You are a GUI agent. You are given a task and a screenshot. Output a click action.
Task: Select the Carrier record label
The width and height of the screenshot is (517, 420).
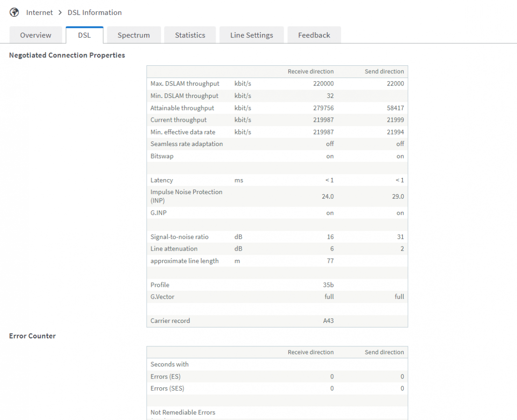(x=170, y=321)
